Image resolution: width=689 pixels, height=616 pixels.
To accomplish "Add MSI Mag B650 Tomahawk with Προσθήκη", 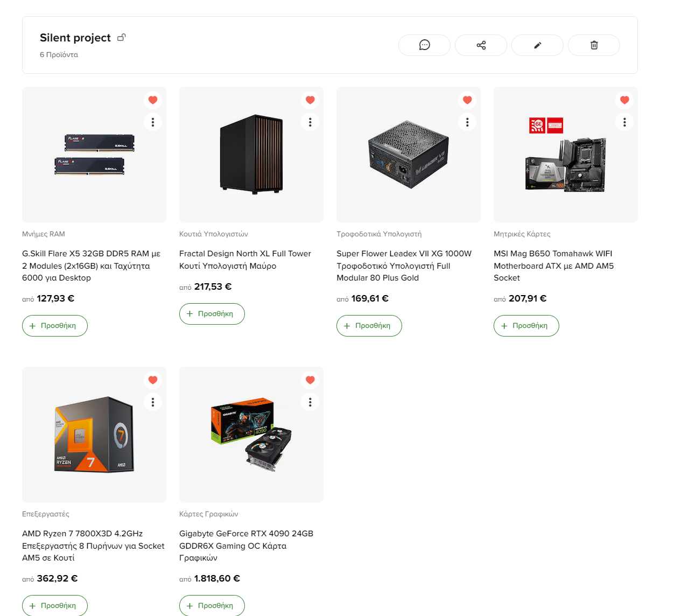I will pos(526,326).
